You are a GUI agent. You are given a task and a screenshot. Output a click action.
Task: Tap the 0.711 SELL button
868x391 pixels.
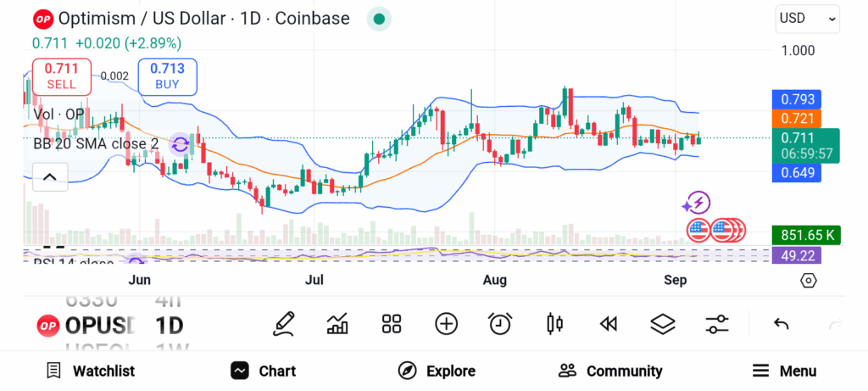tap(61, 76)
